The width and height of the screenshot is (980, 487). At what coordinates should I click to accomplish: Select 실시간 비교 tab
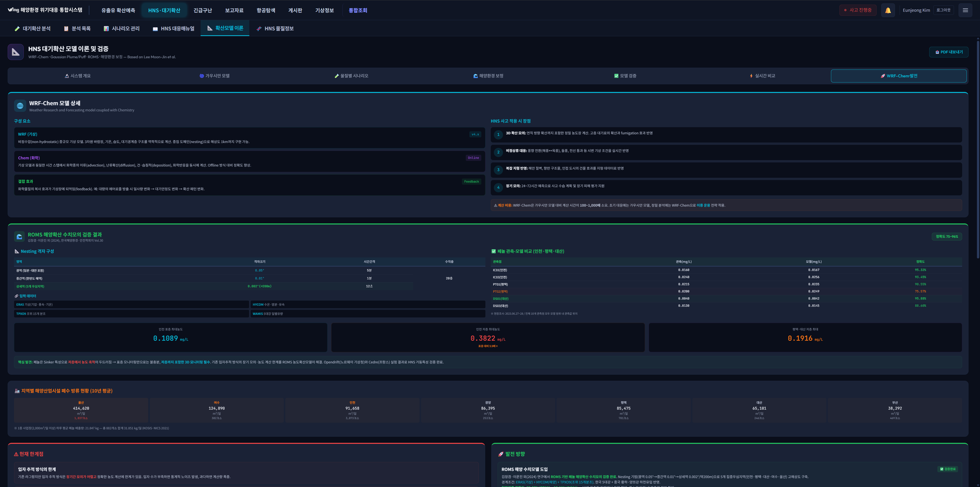point(762,76)
